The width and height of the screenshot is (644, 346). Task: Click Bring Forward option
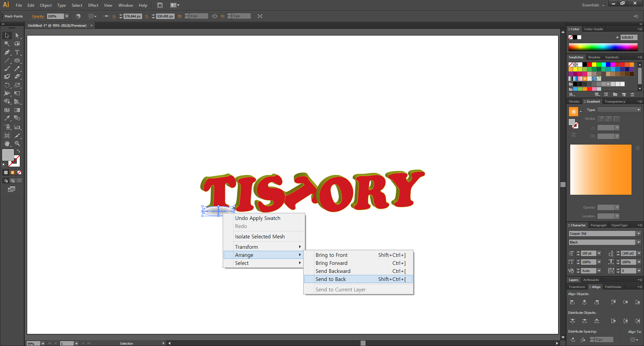pyautogui.click(x=358, y=263)
